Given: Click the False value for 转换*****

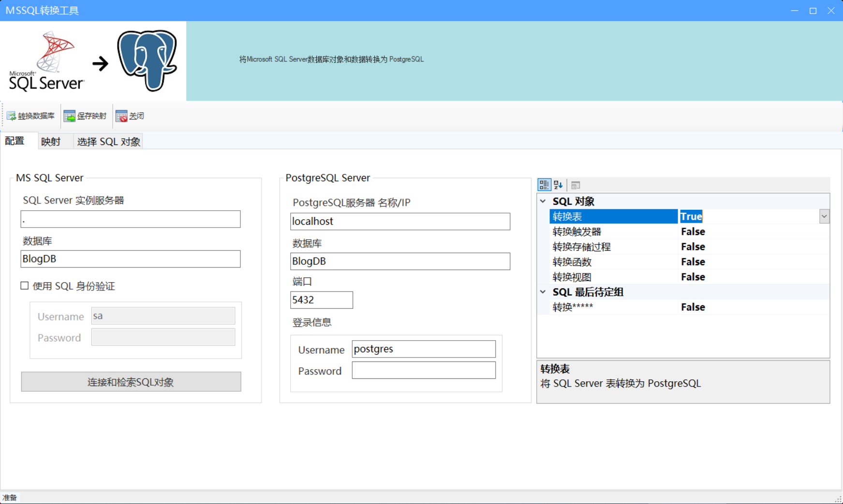Looking at the screenshot, I should (693, 307).
